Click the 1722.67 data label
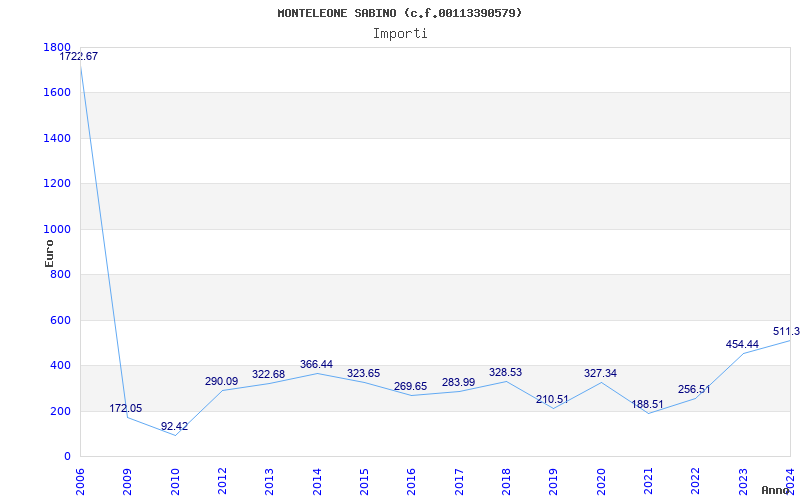Viewport: 800px width, 500px height. pos(79,57)
